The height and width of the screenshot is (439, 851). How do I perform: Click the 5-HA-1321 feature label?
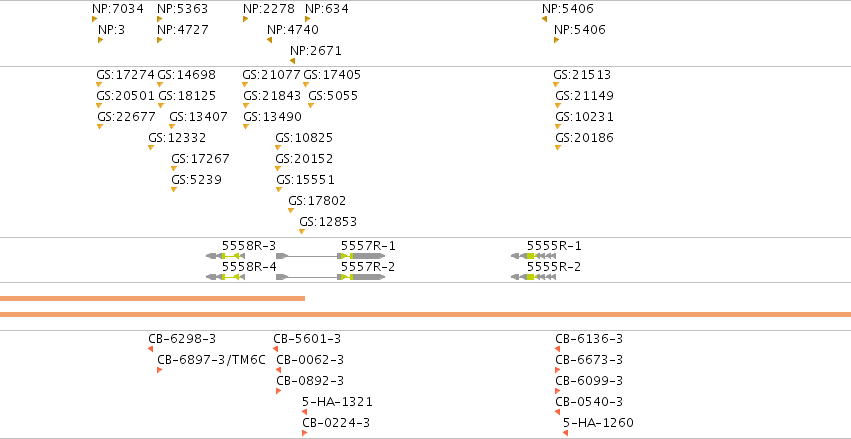pos(337,402)
